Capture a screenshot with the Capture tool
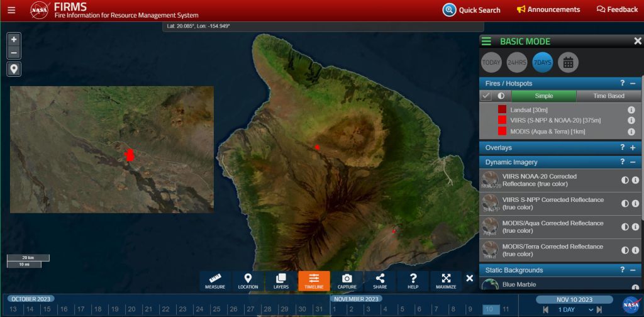This screenshot has width=644, height=317. click(x=347, y=281)
